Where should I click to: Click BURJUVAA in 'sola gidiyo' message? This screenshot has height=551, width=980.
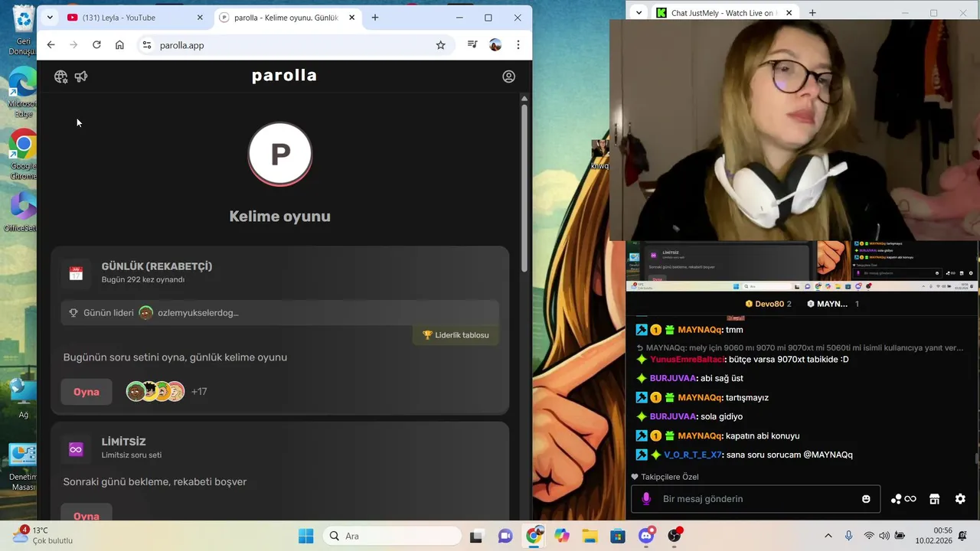(672, 417)
